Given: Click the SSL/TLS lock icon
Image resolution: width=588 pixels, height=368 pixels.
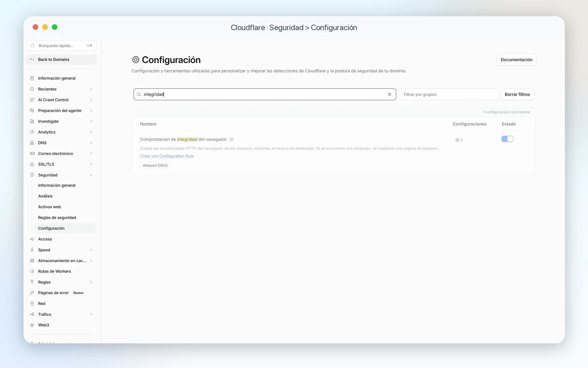Looking at the screenshot, I should pos(32,164).
